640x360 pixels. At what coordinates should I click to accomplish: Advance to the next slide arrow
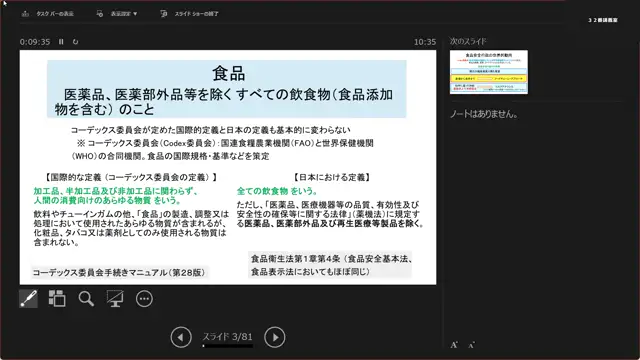pos(275,337)
